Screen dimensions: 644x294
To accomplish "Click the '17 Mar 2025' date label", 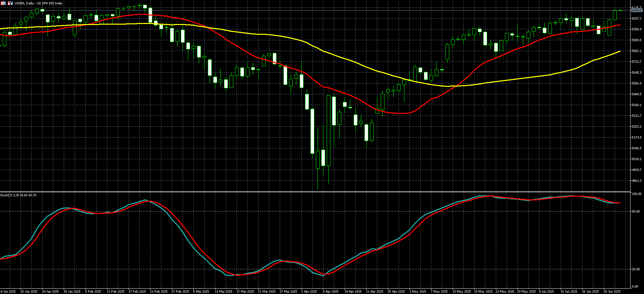I will click(x=245, y=291).
